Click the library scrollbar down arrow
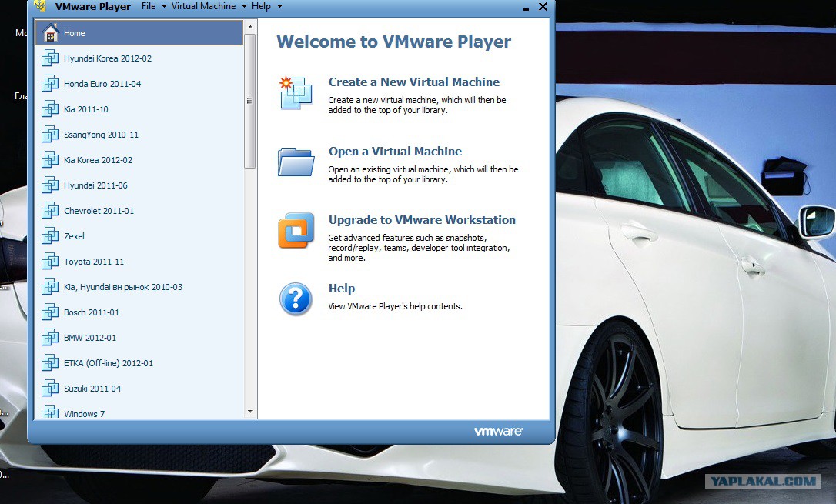The height and width of the screenshot is (504, 836). tap(250, 412)
